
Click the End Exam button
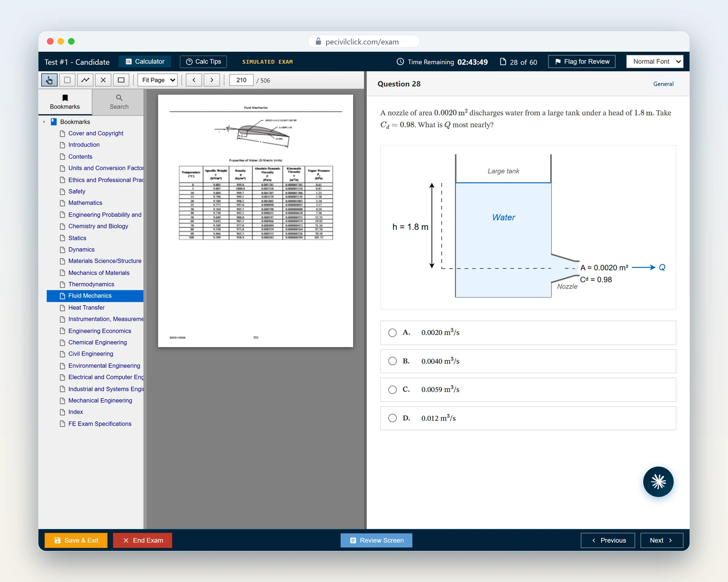[143, 540]
